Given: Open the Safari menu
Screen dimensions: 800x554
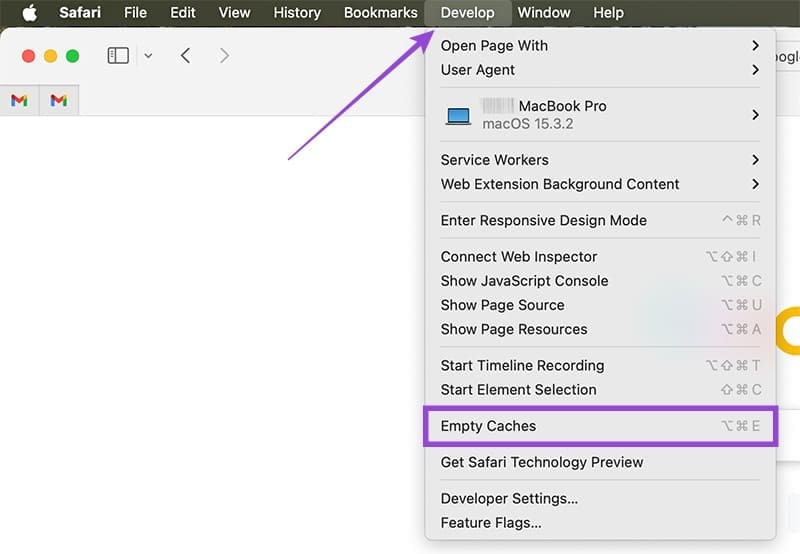Looking at the screenshot, I should [80, 12].
